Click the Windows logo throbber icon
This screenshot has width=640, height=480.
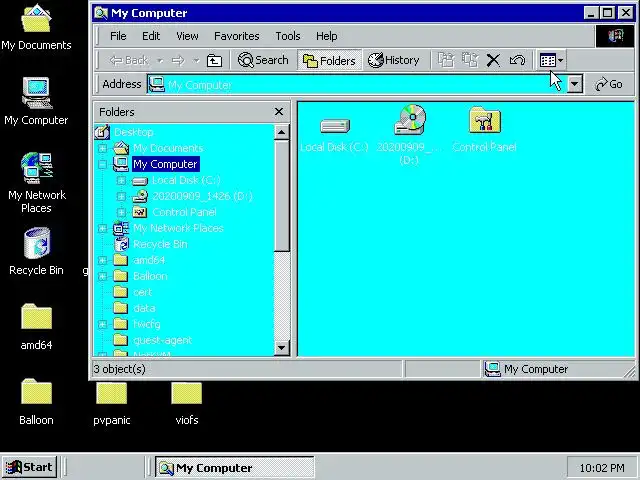(615, 36)
